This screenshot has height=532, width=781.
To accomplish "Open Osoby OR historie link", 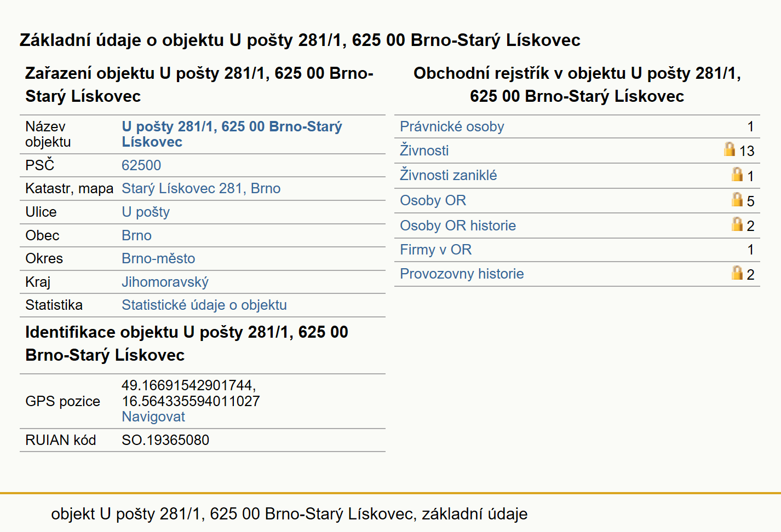I will pyautogui.click(x=458, y=225).
